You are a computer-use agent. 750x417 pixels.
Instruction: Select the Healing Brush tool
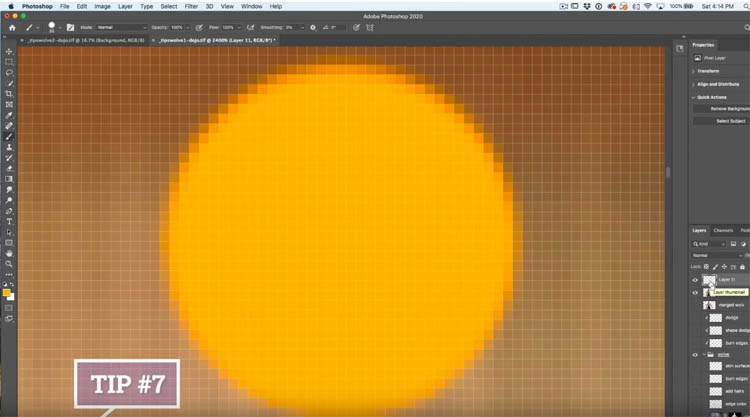click(9, 126)
